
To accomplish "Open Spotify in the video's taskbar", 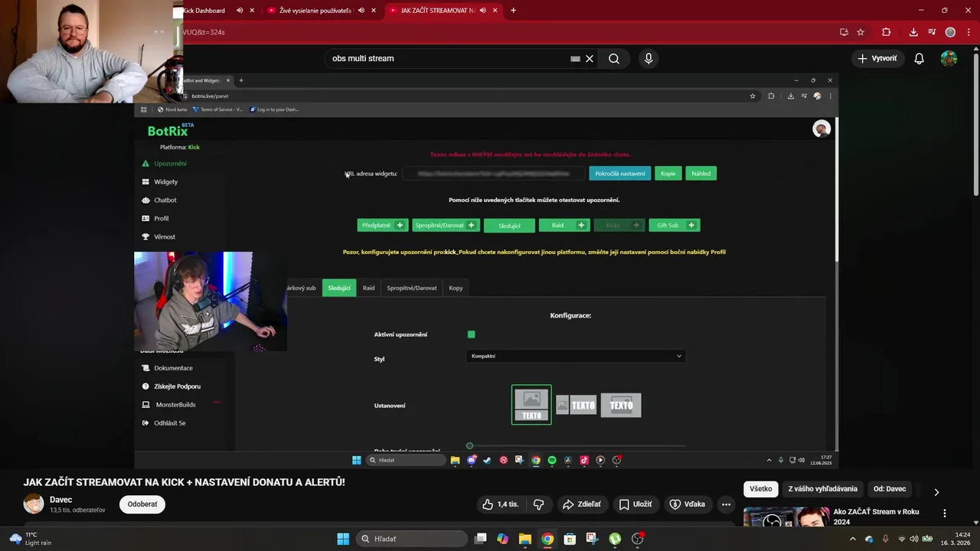I will [552, 460].
